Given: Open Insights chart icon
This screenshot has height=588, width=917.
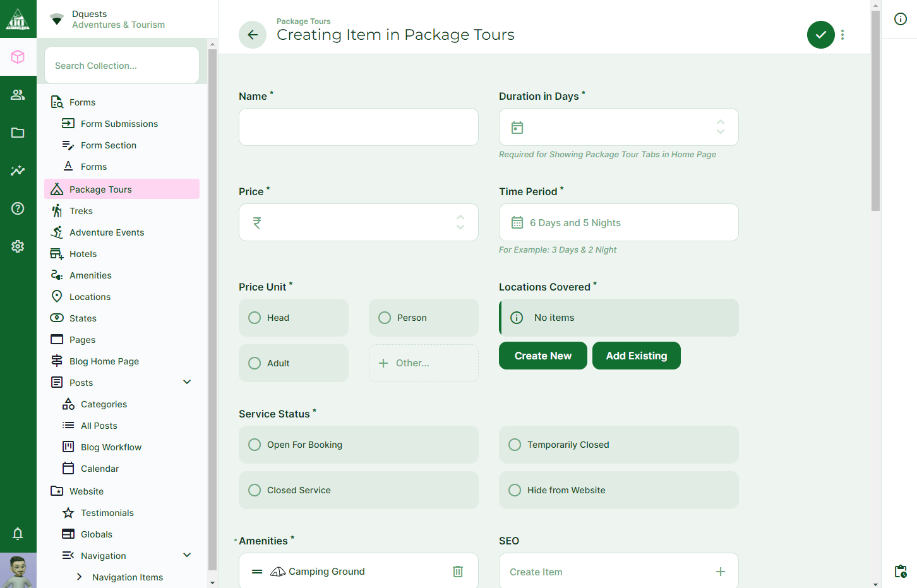Looking at the screenshot, I should (18, 171).
